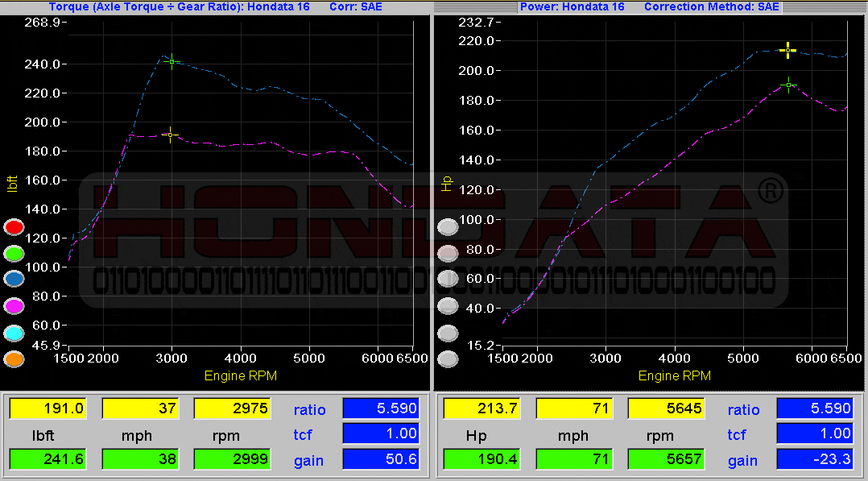This screenshot has width=868, height=481.
Task: Pick the orange color swatch
Action: click(x=14, y=359)
